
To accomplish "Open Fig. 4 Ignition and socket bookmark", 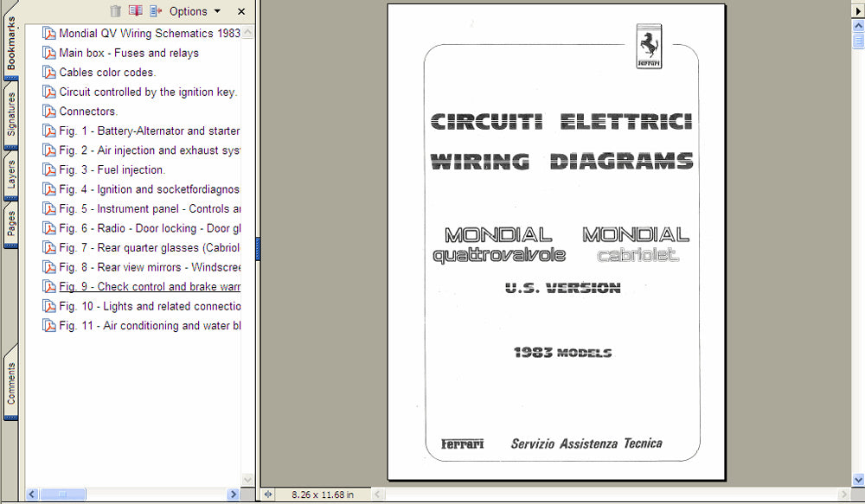I will pos(149,189).
